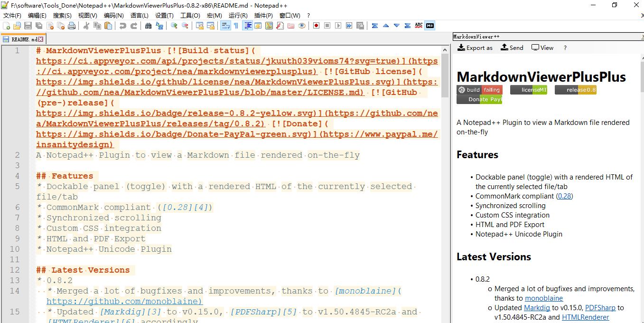
Task: Click the build failing badge
Action: click(x=479, y=90)
